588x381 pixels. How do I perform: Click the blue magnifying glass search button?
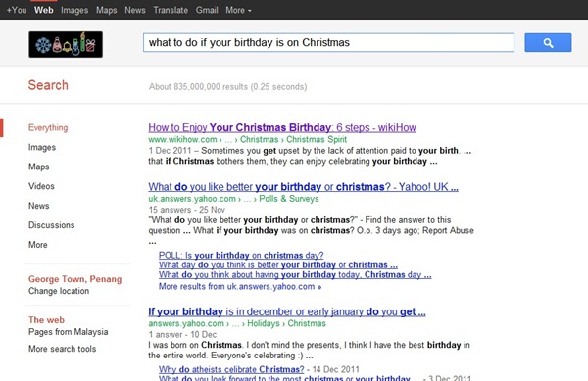pos(548,43)
